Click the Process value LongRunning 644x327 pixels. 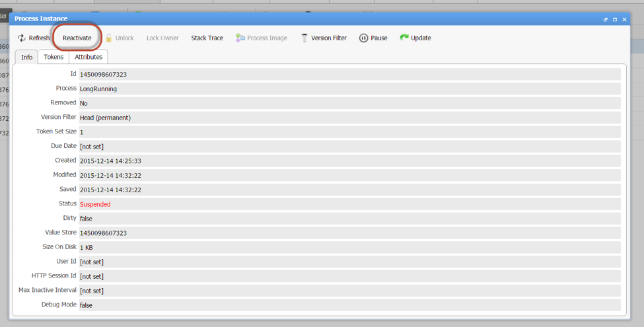(x=98, y=89)
